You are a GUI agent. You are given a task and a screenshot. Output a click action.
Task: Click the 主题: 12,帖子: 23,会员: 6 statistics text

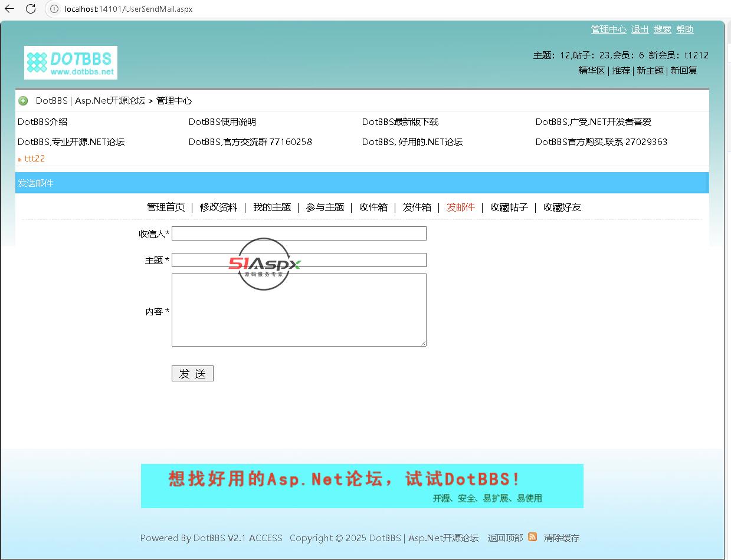click(589, 55)
